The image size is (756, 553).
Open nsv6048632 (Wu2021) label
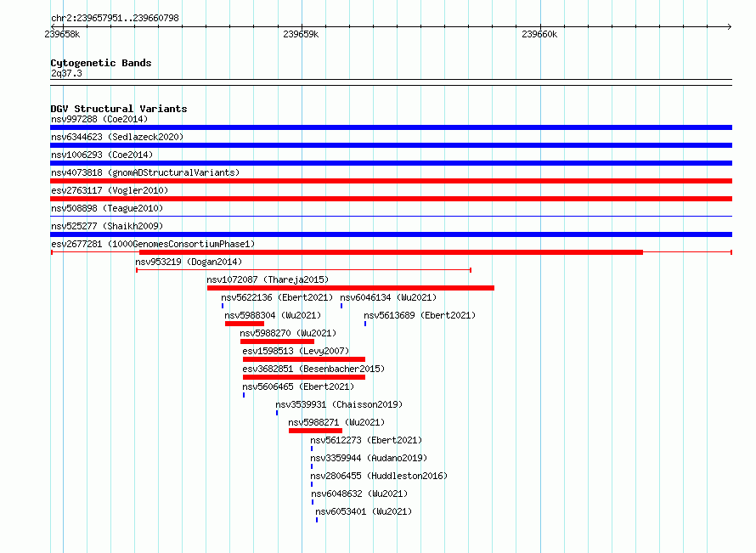359,494
